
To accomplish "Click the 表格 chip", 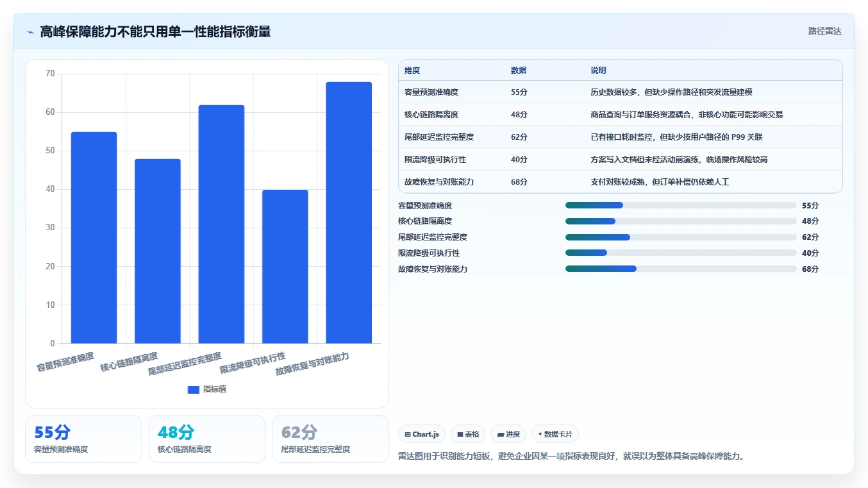I will click(x=468, y=434).
